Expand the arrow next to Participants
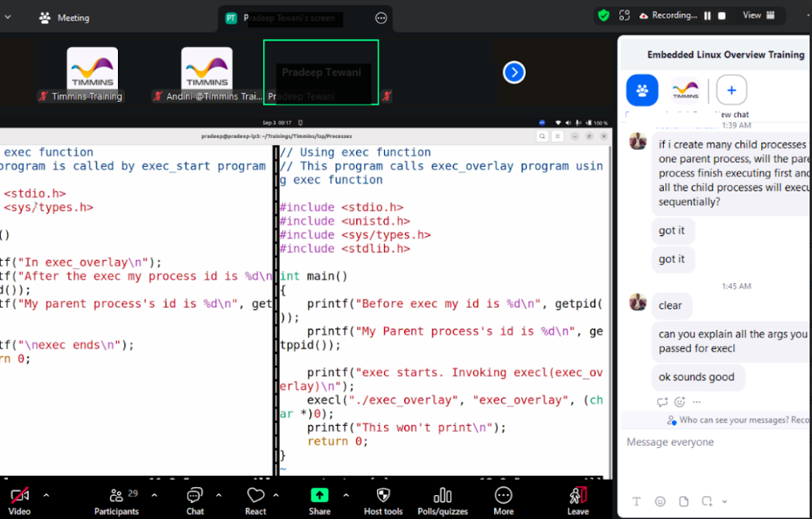Screen dimensions: 812x519 154,495
